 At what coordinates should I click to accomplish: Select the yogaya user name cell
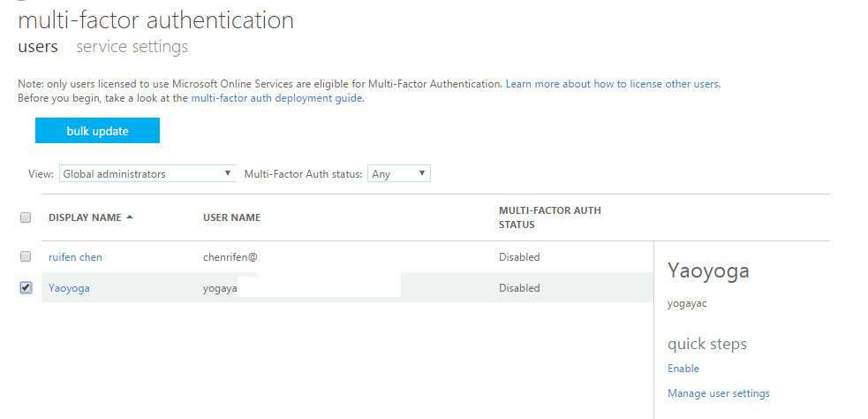(x=221, y=288)
